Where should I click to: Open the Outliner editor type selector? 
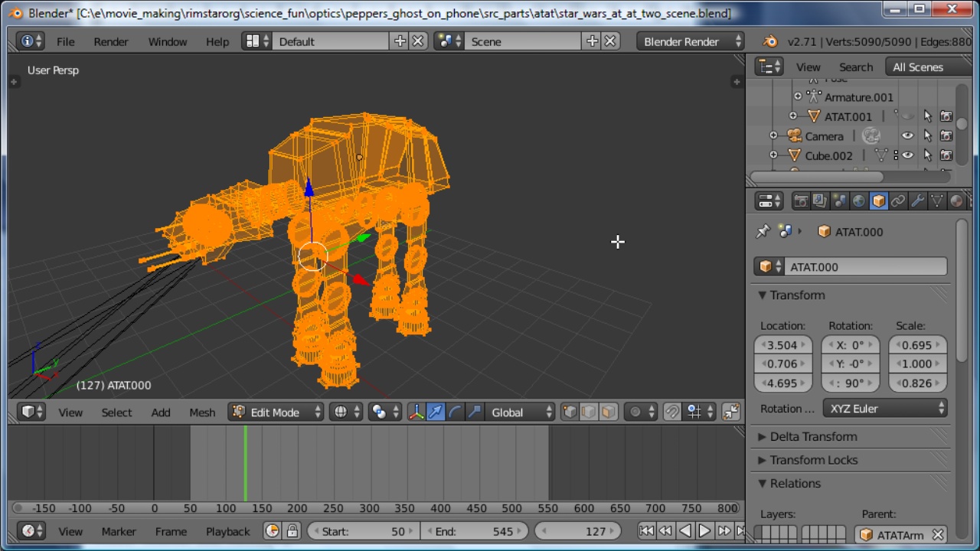(769, 67)
